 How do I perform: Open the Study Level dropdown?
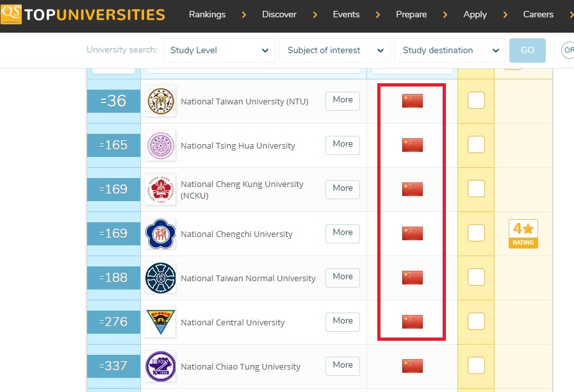219,50
